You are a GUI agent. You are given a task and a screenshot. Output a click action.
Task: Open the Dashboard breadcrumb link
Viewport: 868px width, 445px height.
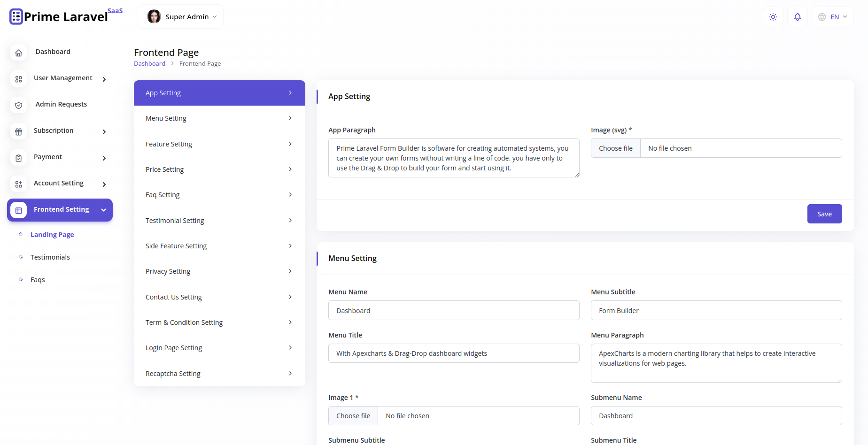[149, 63]
